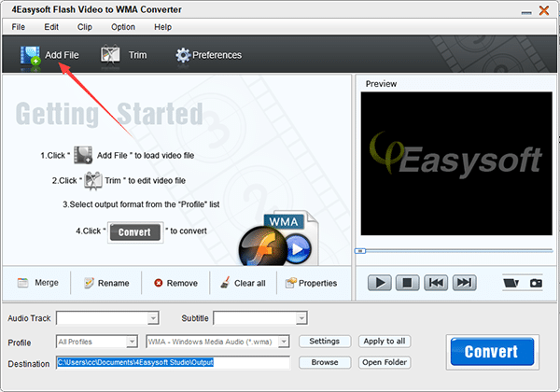560x392 pixels.
Task: Click the Merge button icon
Action: (23, 283)
